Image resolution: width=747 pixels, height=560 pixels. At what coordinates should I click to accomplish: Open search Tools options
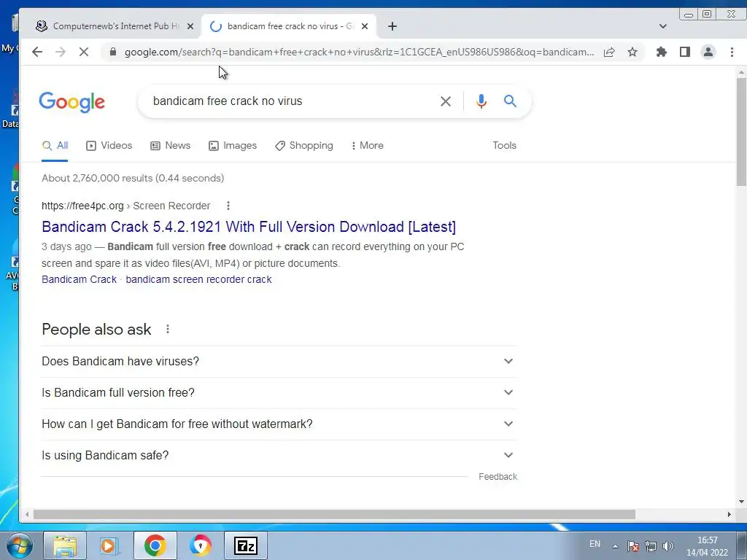(505, 146)
